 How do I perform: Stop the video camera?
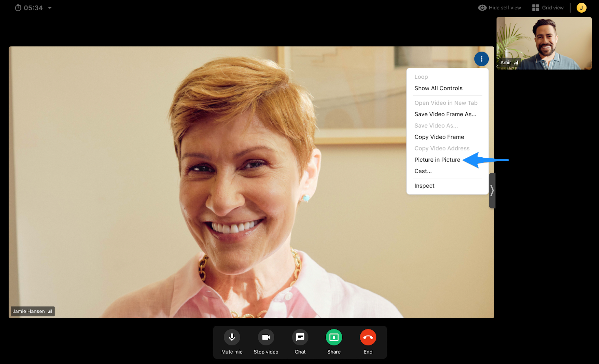coord(266,337)
